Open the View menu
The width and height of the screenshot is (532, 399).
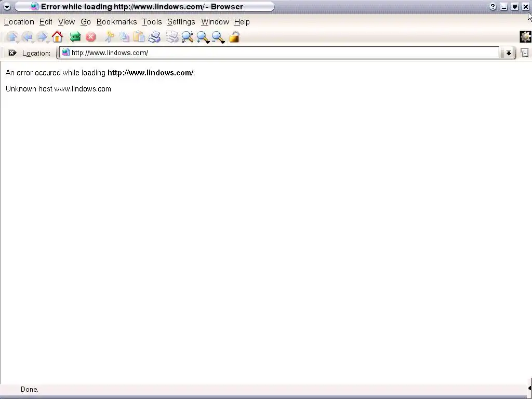[66, 22]
